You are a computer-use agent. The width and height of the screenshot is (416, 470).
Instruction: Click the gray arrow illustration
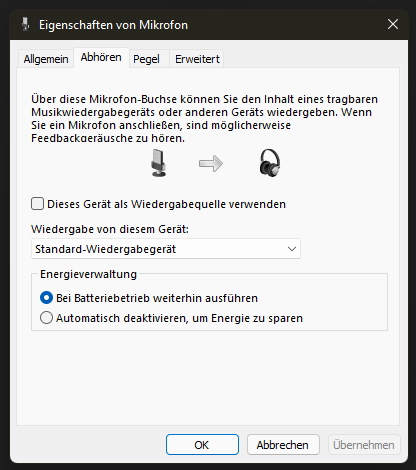(211, 164)
